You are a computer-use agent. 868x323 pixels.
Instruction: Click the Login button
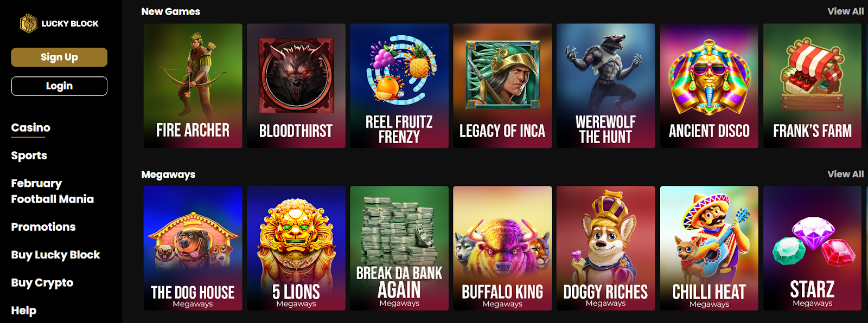click(59, 86)
